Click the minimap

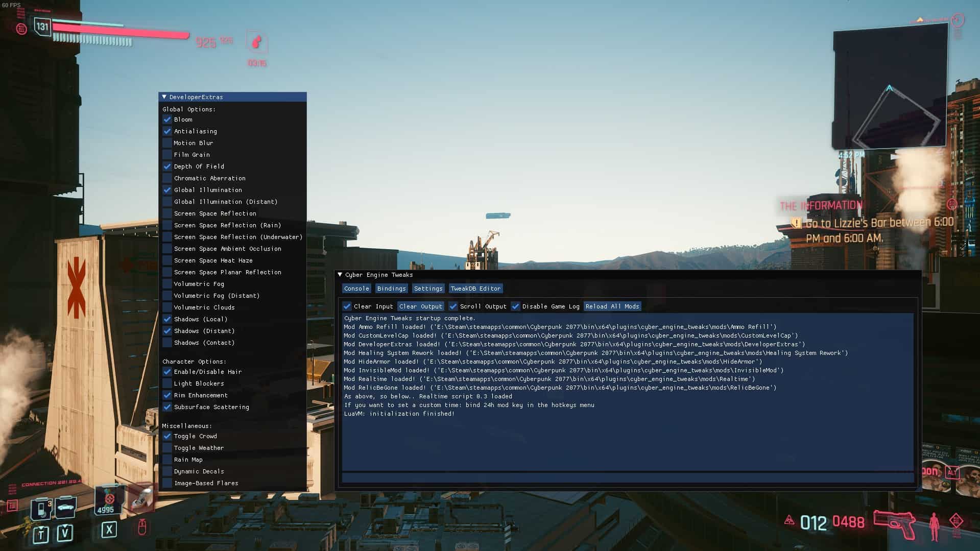pyautogui.click(x=890, y=87)
